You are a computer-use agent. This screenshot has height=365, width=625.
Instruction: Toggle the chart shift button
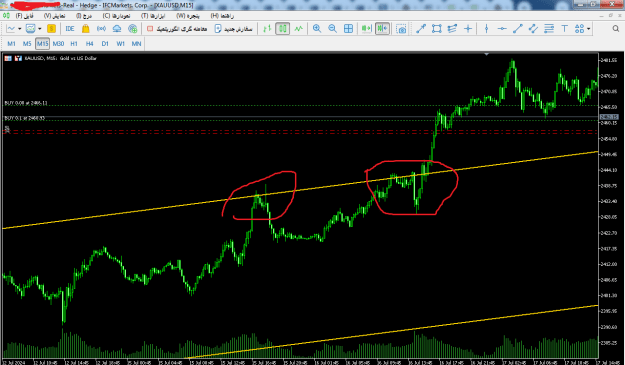point(382,29)
